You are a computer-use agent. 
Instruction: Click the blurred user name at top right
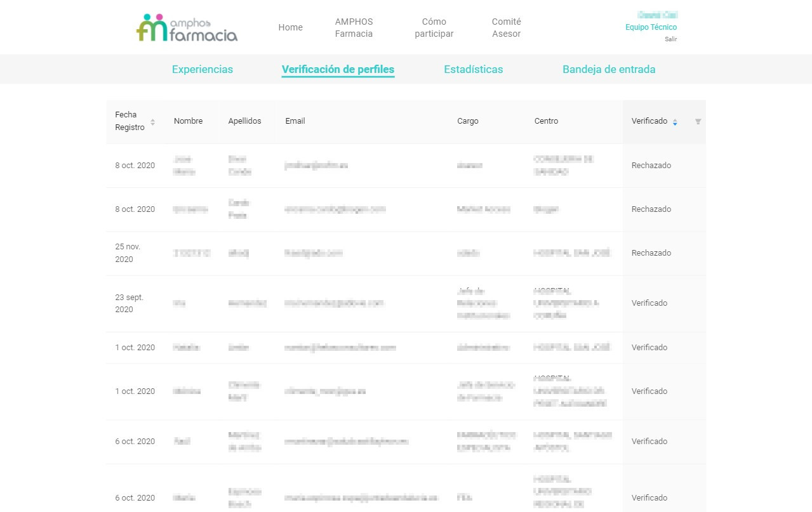point(658,15)
